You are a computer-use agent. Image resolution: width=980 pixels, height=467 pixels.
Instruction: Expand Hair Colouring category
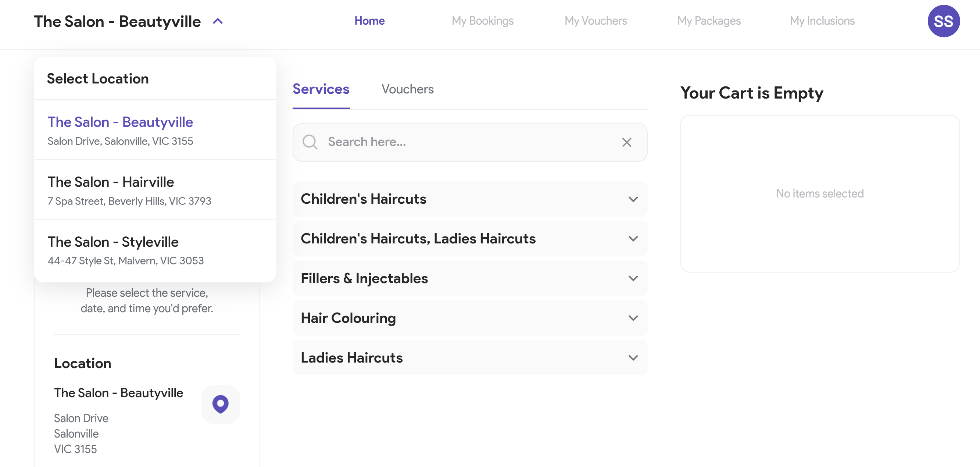(x=470, y=318)
